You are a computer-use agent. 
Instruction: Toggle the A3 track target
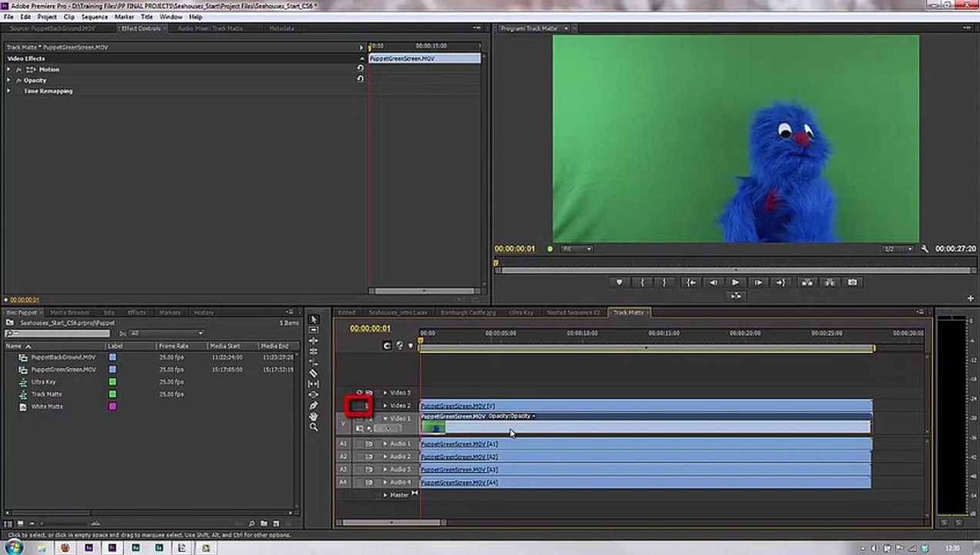[x=344, y=469]
